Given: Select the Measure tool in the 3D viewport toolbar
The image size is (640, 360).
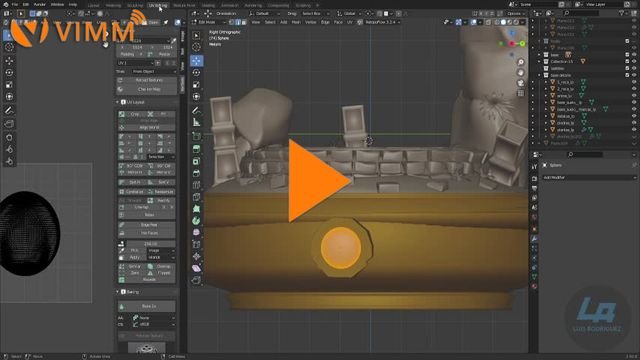Looking at the screenshot, I should [196, 122].
